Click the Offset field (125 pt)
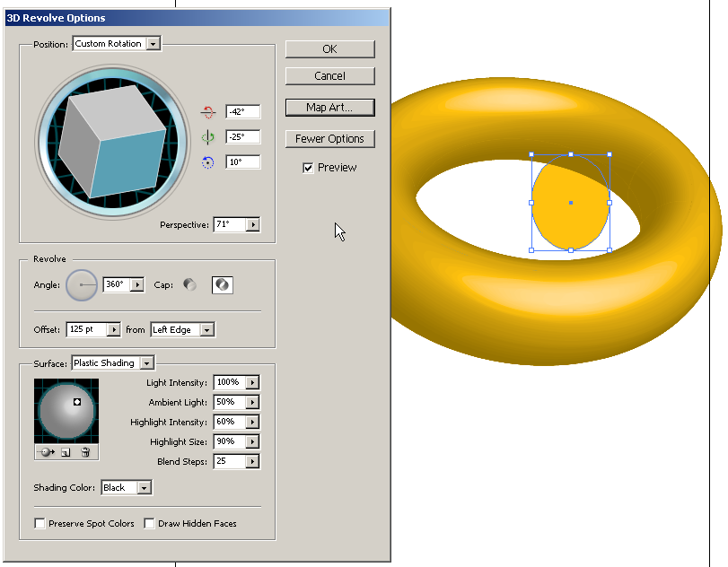 click(87, 329)
